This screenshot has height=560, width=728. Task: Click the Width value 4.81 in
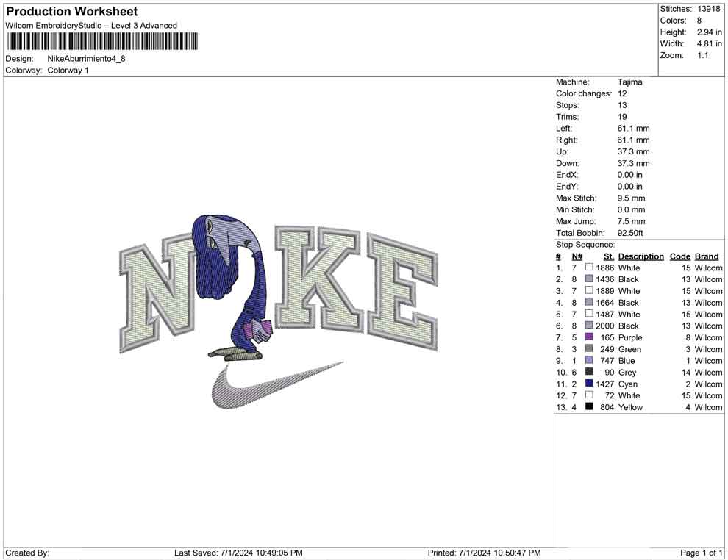710,43
